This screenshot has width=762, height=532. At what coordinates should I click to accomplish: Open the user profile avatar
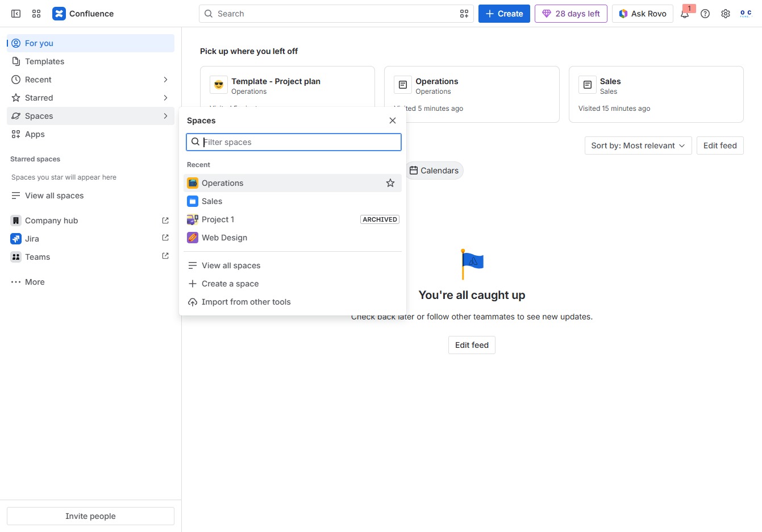[x=746, y=14]
